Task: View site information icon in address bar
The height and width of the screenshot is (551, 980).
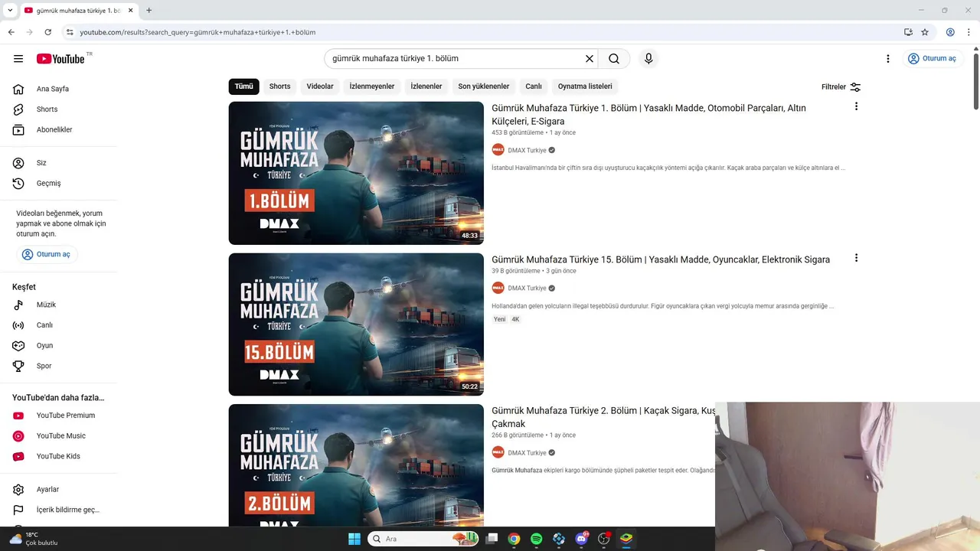Action: point(70,32)
